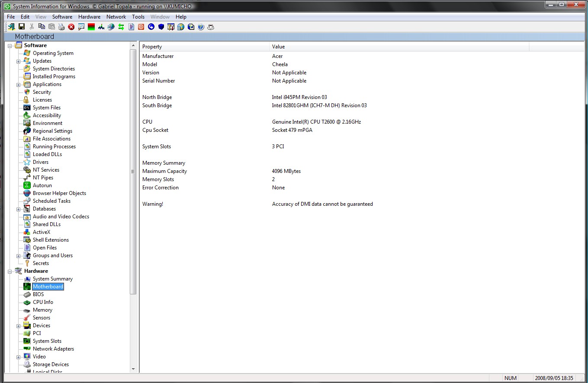Collapse the Hardware tree node
Viewport: 588px width, 383px height.
coord(10,271)
